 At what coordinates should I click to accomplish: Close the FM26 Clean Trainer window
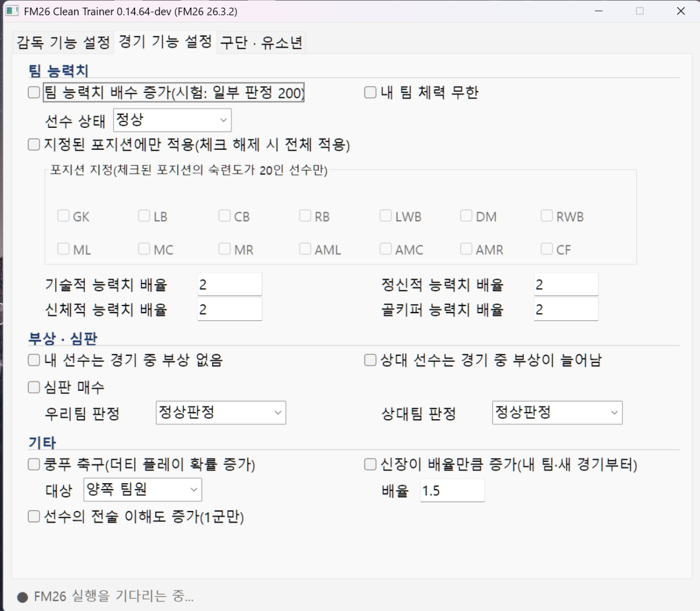point(681,11)
